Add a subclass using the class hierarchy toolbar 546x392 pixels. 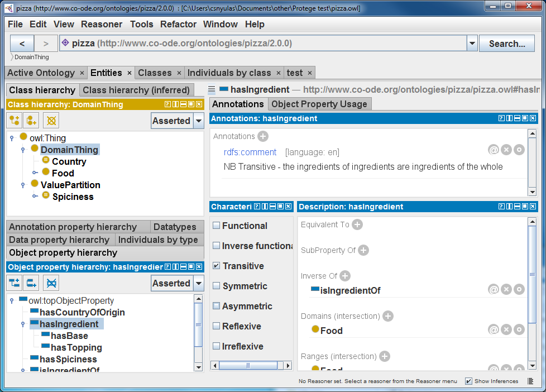[x=13, y=120]
